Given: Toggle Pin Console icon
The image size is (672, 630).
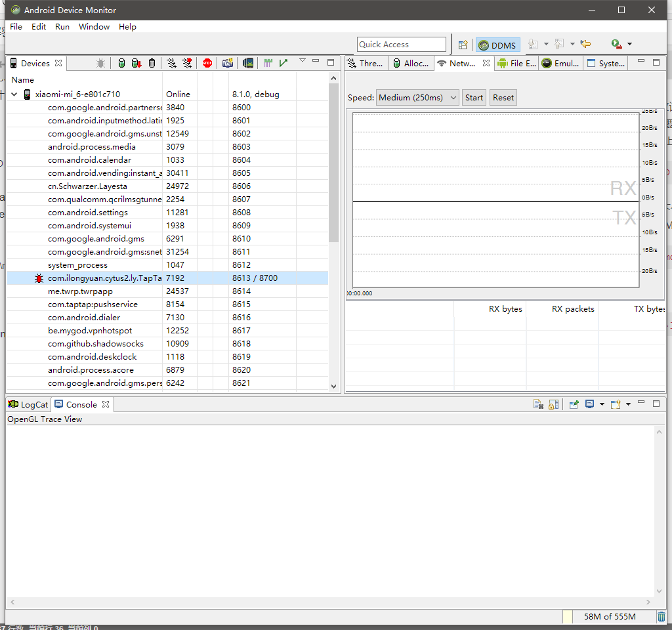Looking at the screenshot, I should [x=574, y=404].
